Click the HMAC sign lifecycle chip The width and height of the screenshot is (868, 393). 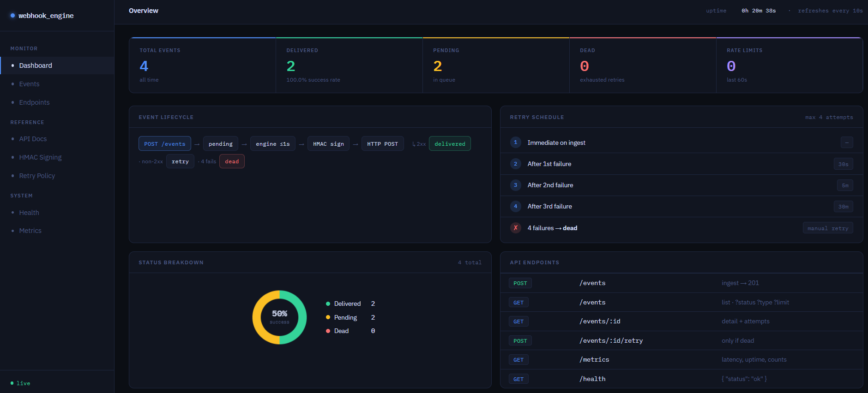328,143
